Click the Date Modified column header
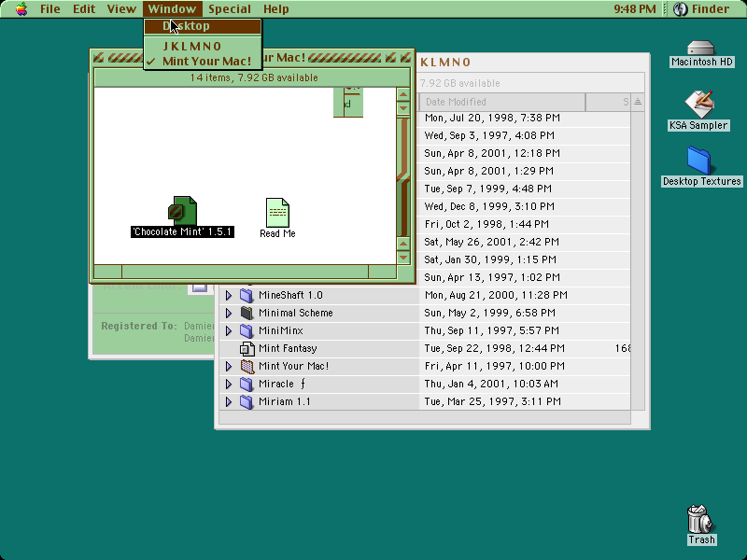747x560 pixels. click(501, 102)
